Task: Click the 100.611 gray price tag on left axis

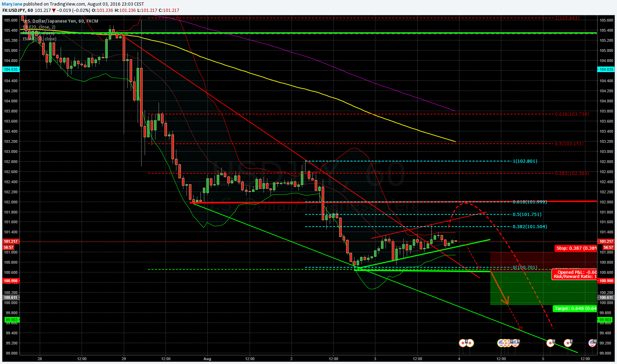Action: (10, 297)
